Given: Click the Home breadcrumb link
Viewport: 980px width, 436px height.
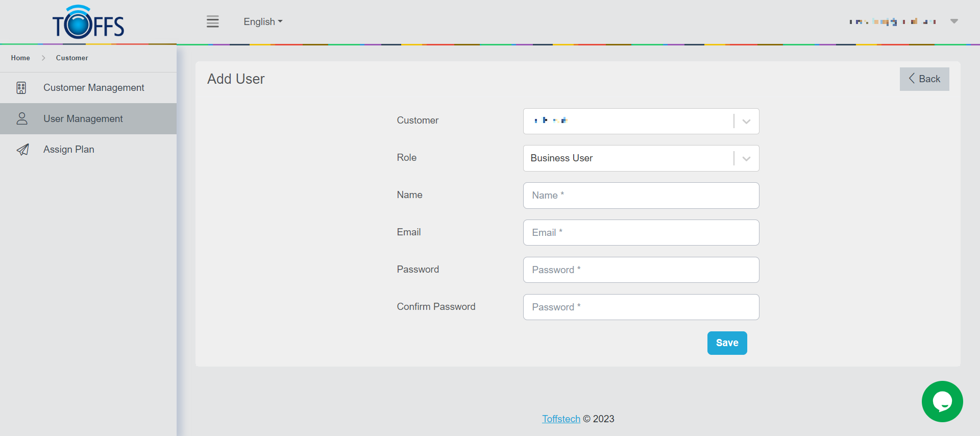Looking at the screenshot, I should point(20,58).
